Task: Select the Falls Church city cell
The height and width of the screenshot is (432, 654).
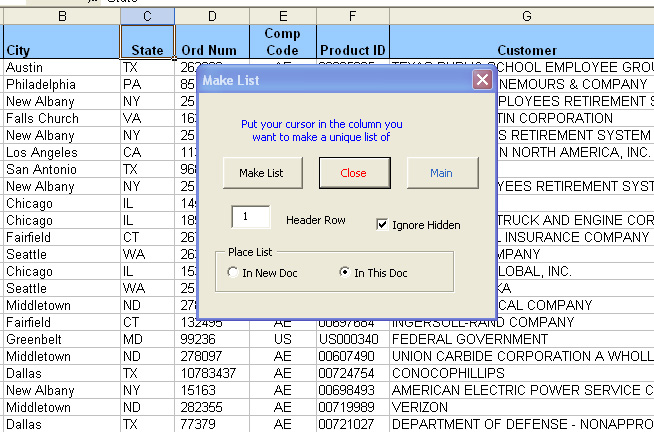Action: click(x=62, y=118)
